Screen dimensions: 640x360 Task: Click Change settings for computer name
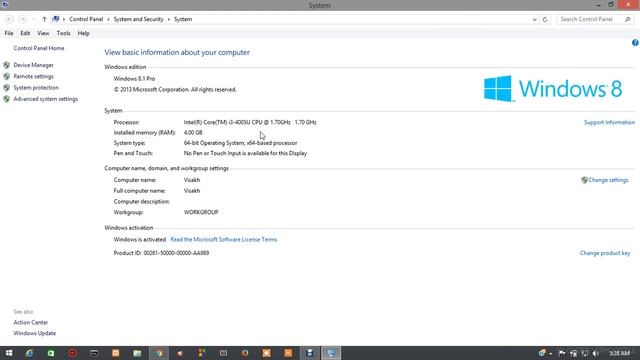click(x=608, y=180)
